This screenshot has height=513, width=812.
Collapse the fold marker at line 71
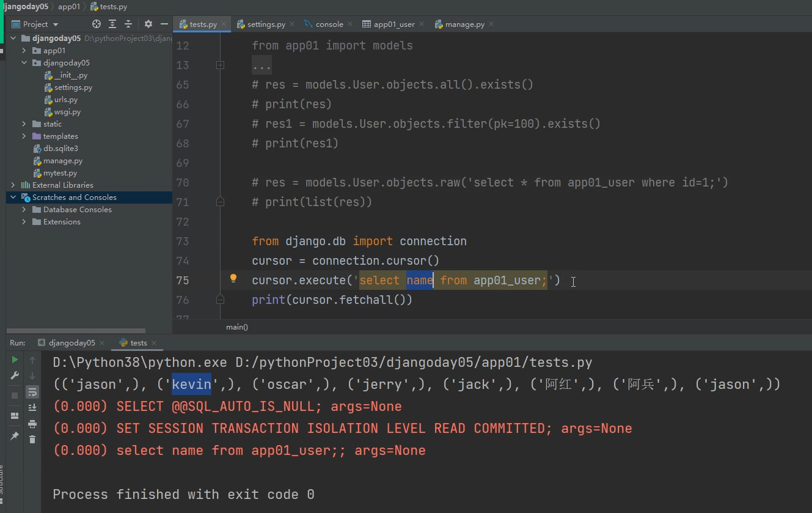tap(221, 201)
